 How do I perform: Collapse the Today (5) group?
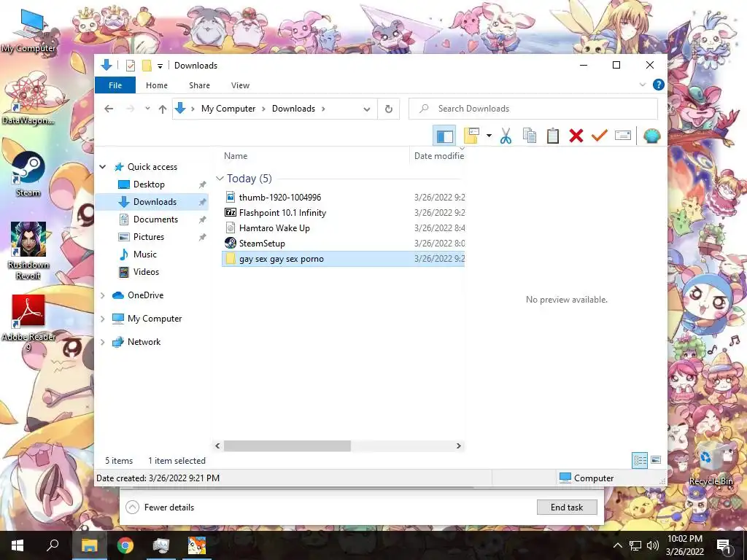220,179
